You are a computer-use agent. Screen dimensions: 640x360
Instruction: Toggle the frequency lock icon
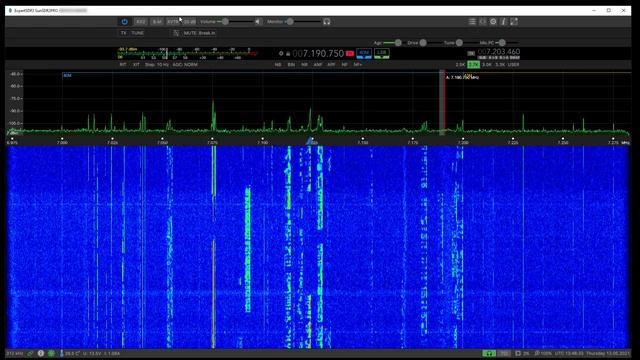288,53
